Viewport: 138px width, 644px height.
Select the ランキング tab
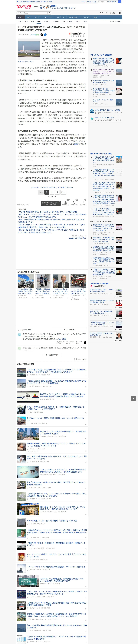(86, 17)
